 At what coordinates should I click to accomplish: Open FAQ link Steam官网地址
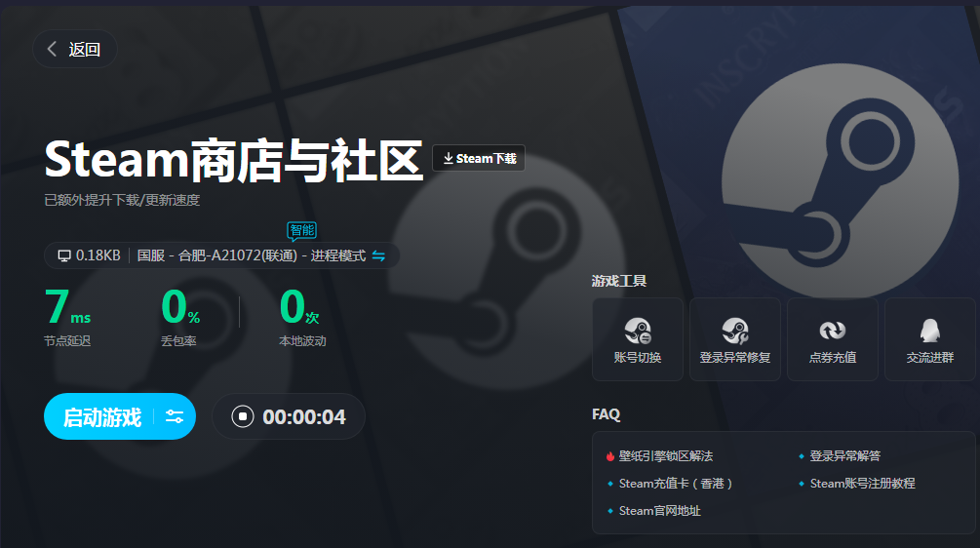659,511
